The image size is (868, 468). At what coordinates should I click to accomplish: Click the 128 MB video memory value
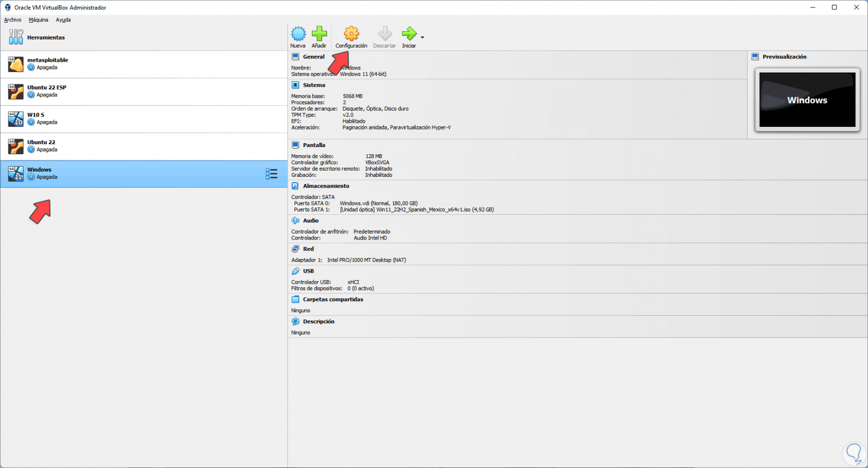click(x=374, y=156)
